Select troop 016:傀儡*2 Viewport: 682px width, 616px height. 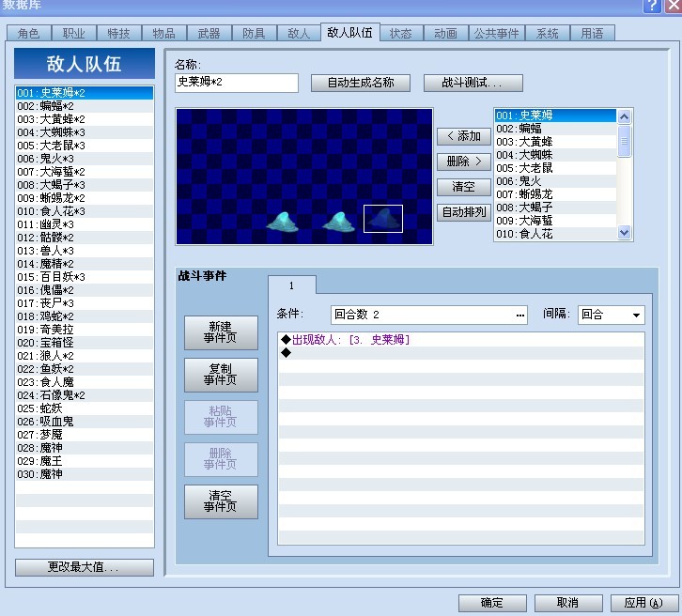coord(85,290)
